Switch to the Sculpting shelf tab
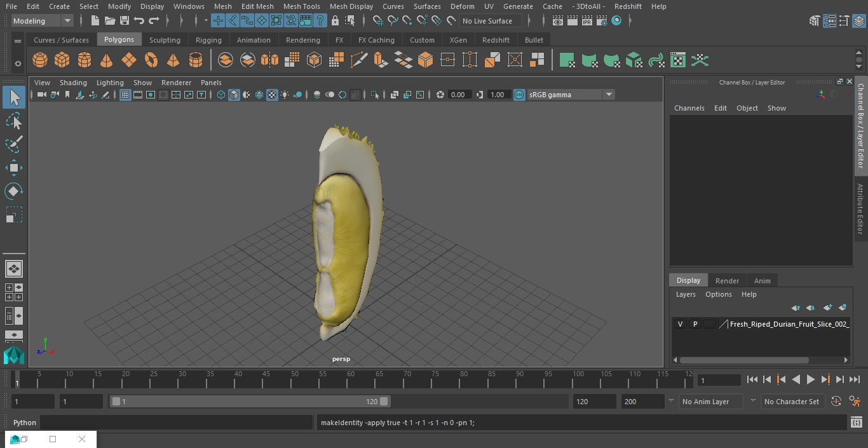The image size is (868, 448). coord(165,39)
